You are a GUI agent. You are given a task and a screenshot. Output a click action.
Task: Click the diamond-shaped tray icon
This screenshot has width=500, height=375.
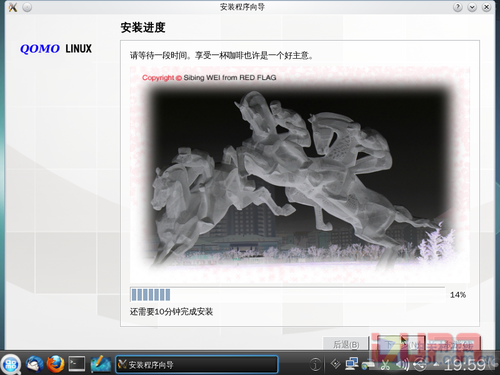pos(335,364)
